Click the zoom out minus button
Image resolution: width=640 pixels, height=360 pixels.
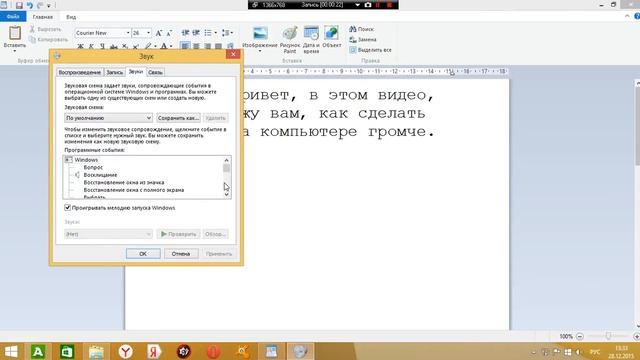click(x=580, y=336)
